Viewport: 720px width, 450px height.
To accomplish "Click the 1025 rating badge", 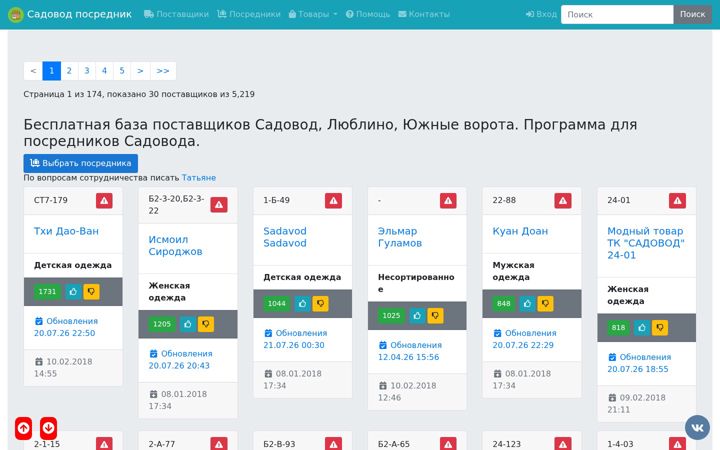I will click(391, 315).
